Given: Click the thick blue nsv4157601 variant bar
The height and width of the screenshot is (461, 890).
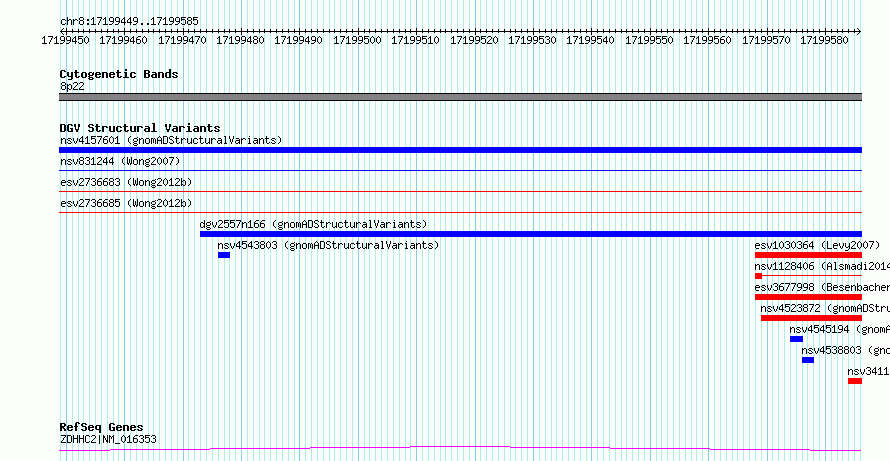Looking at the screenshot, I should 460,150.
